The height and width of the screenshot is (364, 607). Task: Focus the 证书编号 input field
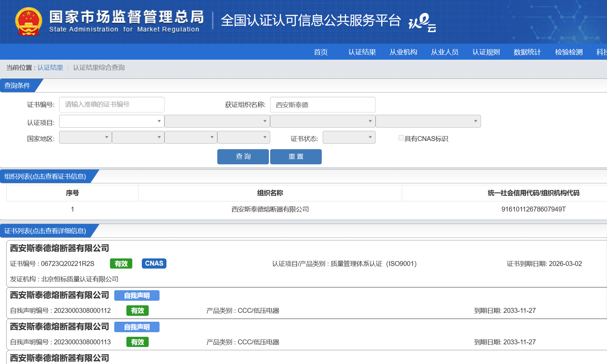(x=112, y=105)
